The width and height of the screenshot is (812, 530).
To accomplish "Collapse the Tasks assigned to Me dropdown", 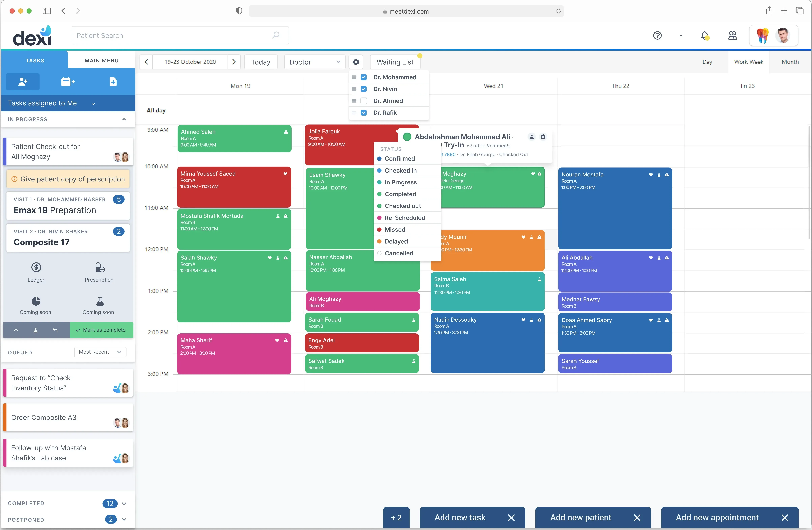I will pos(93,103).
